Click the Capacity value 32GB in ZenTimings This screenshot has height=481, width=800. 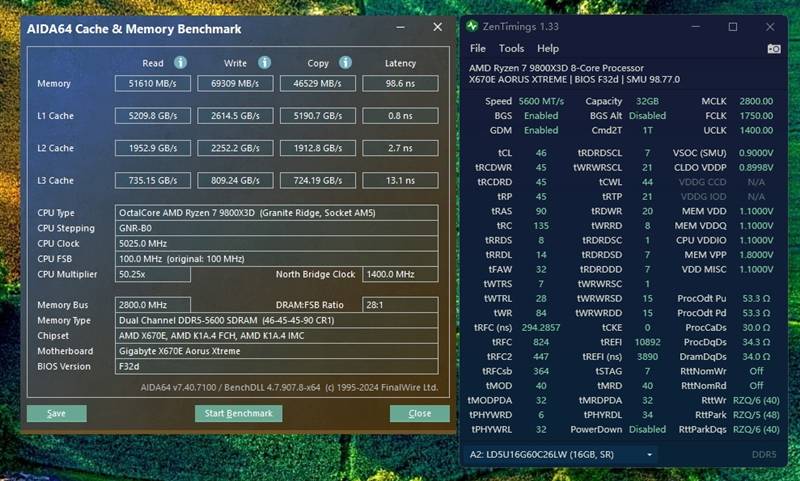coord(647,101)
